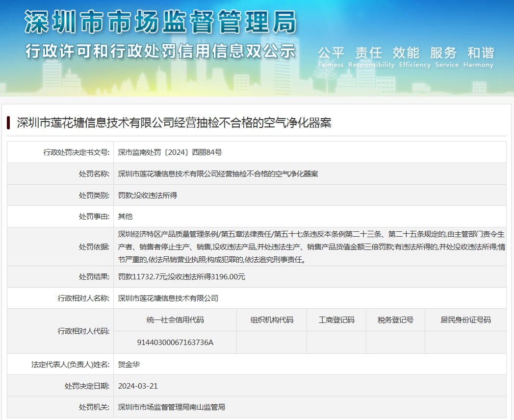Click the fine amount 罚款11732.7元 result
This screenshot has width=514, height=420.
[x=142, y=277]
